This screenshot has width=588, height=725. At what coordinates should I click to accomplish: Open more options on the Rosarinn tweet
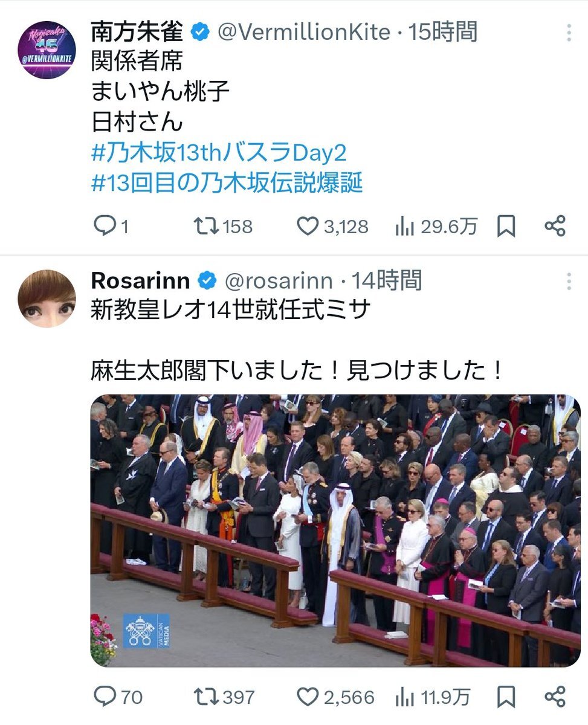point(569,281)
